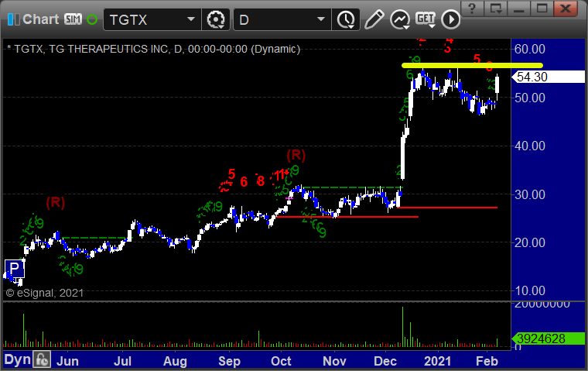Click the question mark help button
Screen dimensions: 588x371
[x=472, y=8]
